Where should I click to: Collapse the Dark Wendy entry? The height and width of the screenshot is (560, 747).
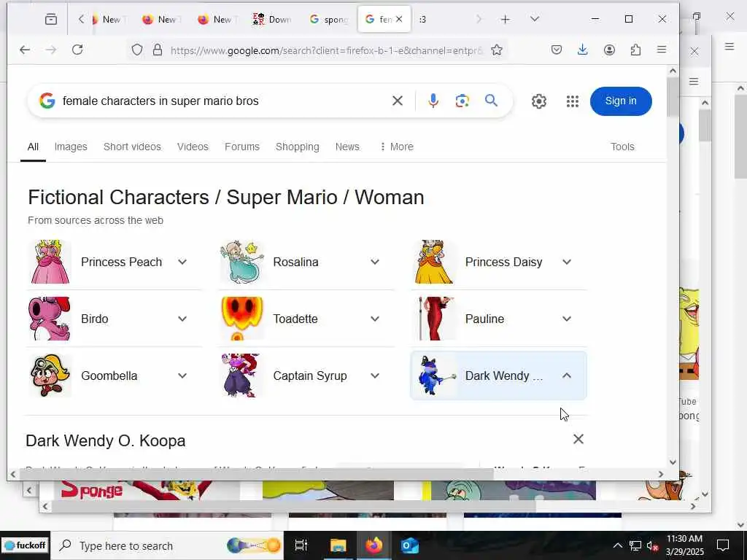click(566, 376)
